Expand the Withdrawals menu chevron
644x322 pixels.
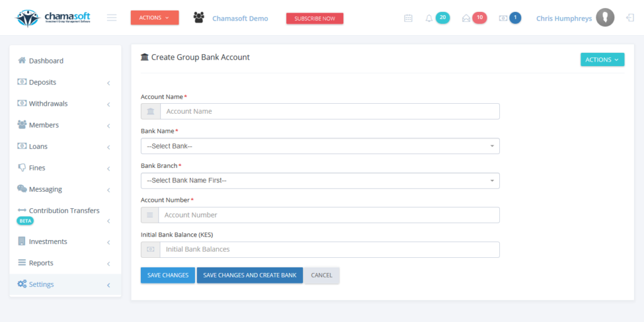pos(109,105)
